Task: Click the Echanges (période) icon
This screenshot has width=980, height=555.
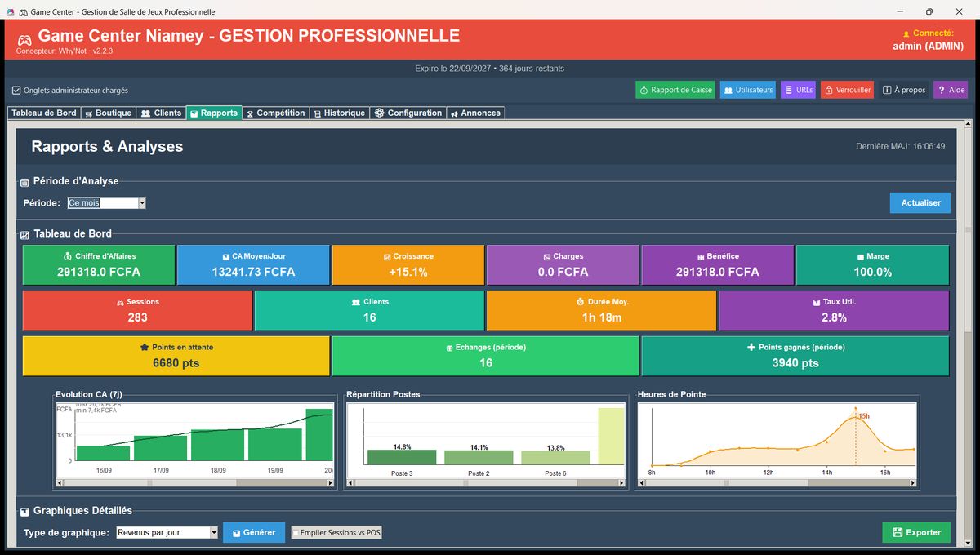Action: [449, 348]
